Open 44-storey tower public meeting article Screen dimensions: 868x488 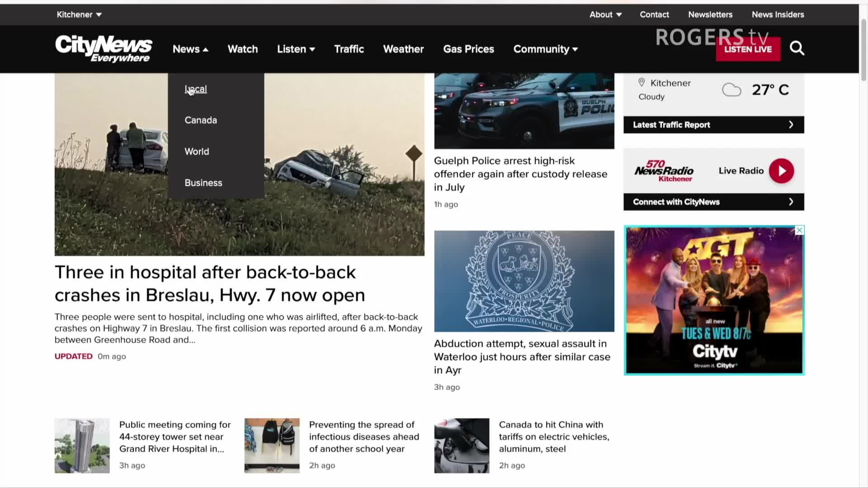[175, 436]
